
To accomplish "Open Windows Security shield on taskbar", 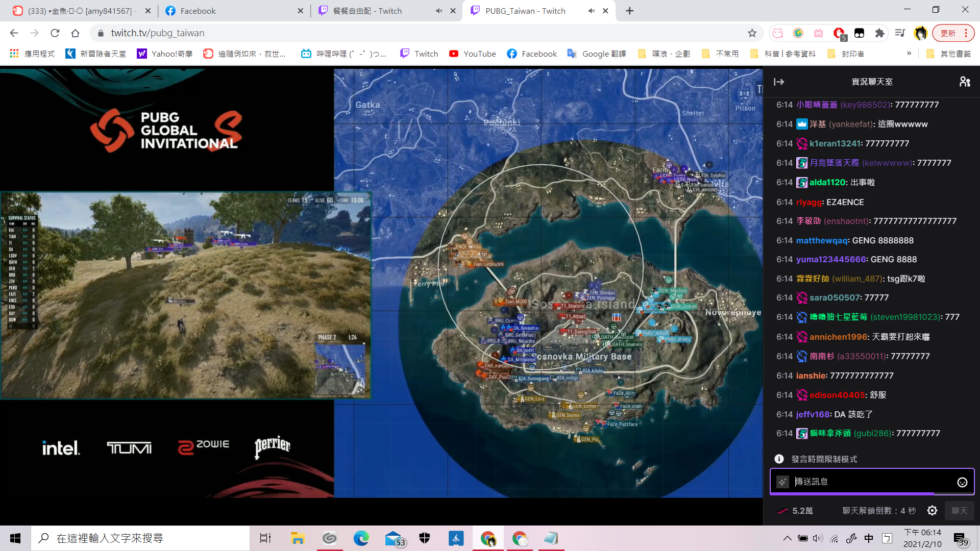I will coord(425,538).
